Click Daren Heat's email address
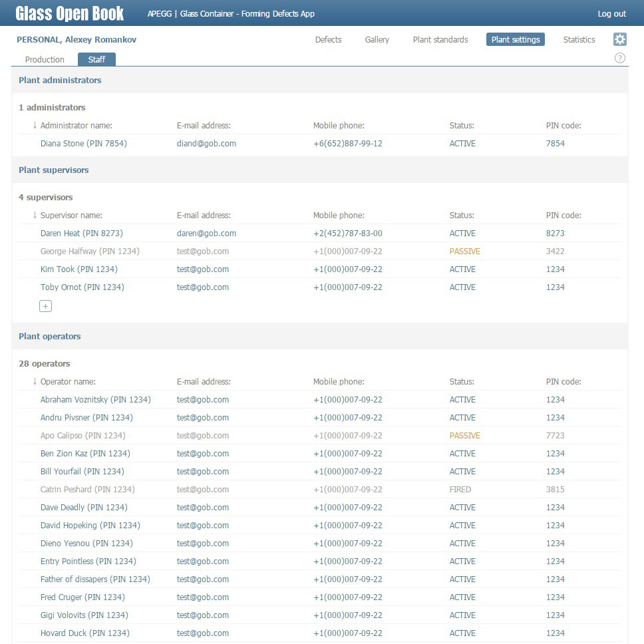The height and width of the screenshot is (644, 644). [x=206, y=234]
